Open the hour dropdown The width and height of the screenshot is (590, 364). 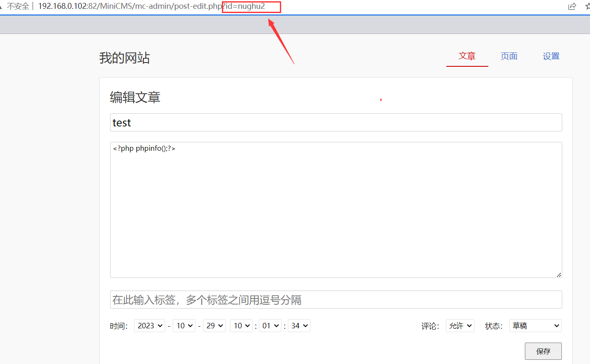coord(241,326)
